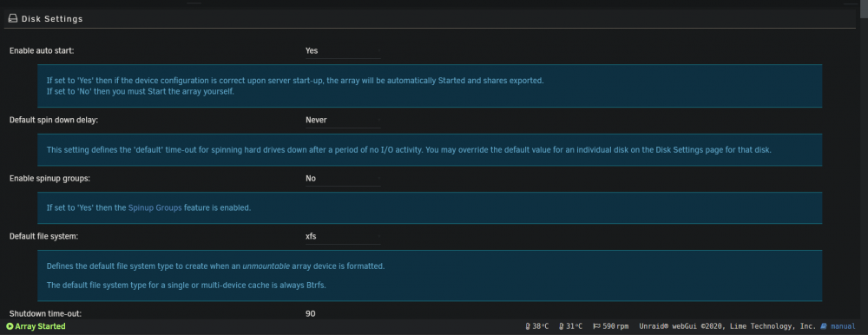
Task: Click the Shutdown time-out input field
Action: point(343,313)
